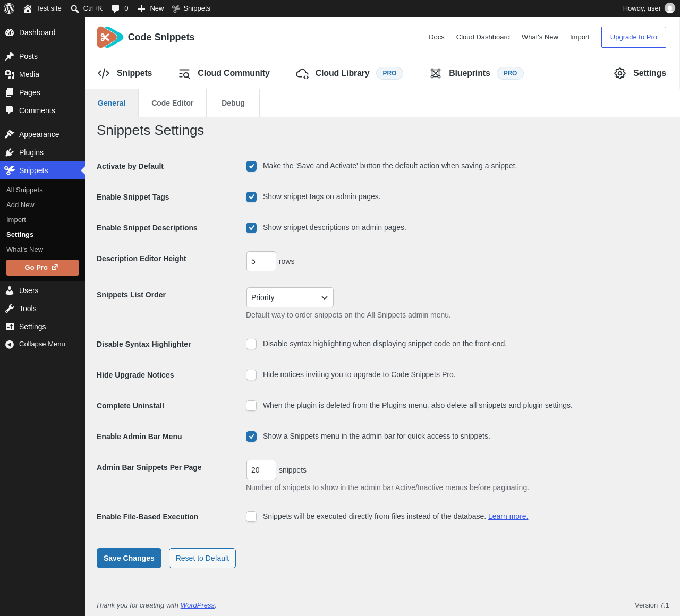Click the Dashboard gauge icon in sidebar
The width and height of the screenshot is (680, 616).
tap(10, 32)
